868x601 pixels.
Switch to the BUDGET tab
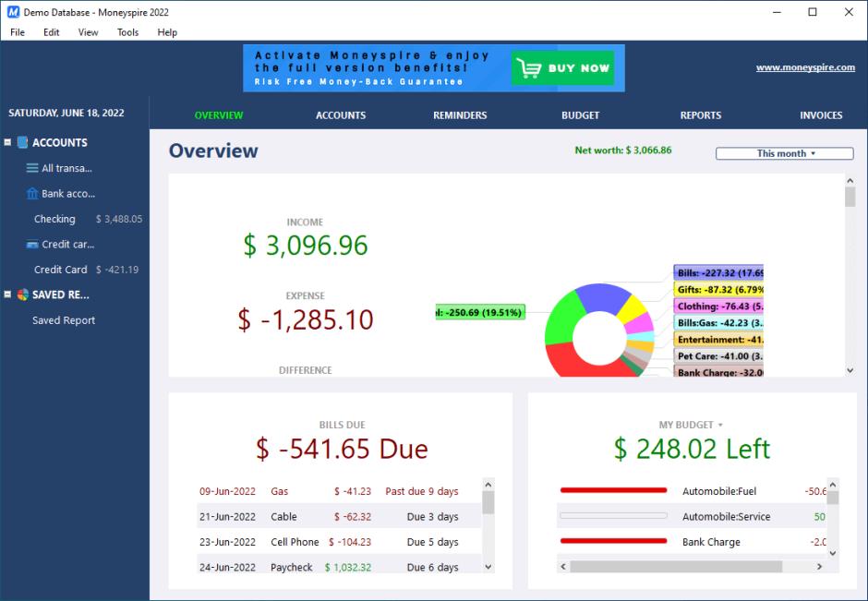[580, 115]
